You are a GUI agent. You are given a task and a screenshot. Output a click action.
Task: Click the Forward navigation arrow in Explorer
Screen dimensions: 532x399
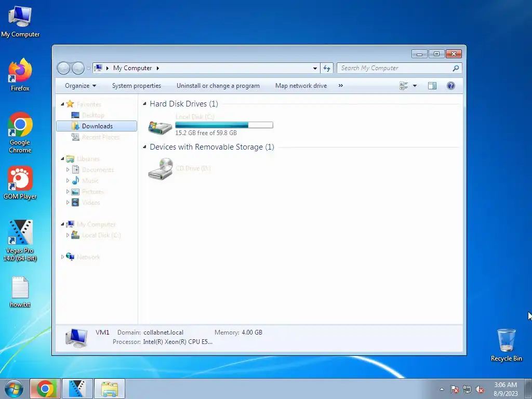pos(78,68)
